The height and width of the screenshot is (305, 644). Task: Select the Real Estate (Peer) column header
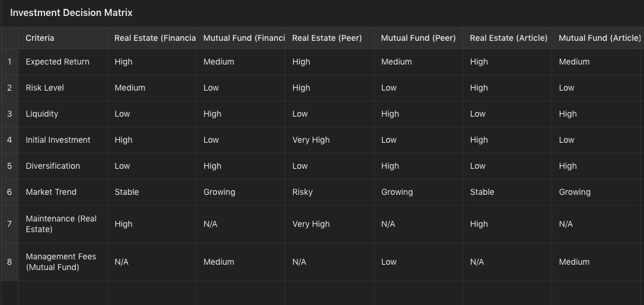329,38
